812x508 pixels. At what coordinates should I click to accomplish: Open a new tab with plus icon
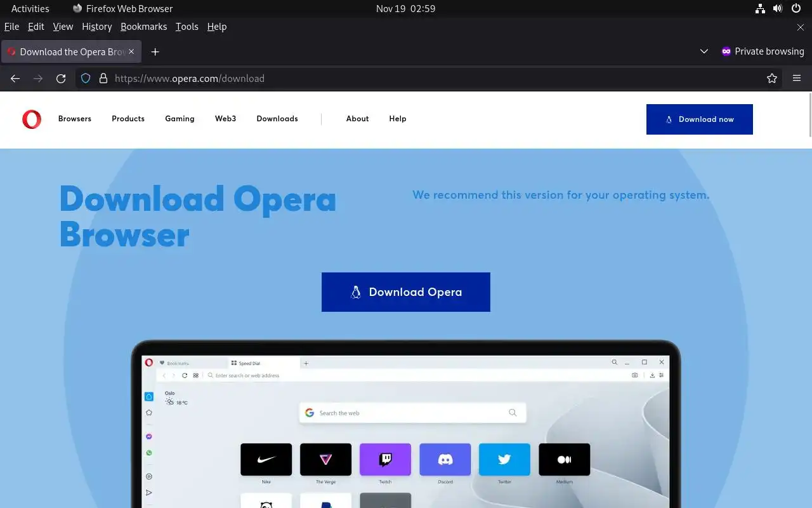(155, 51)
